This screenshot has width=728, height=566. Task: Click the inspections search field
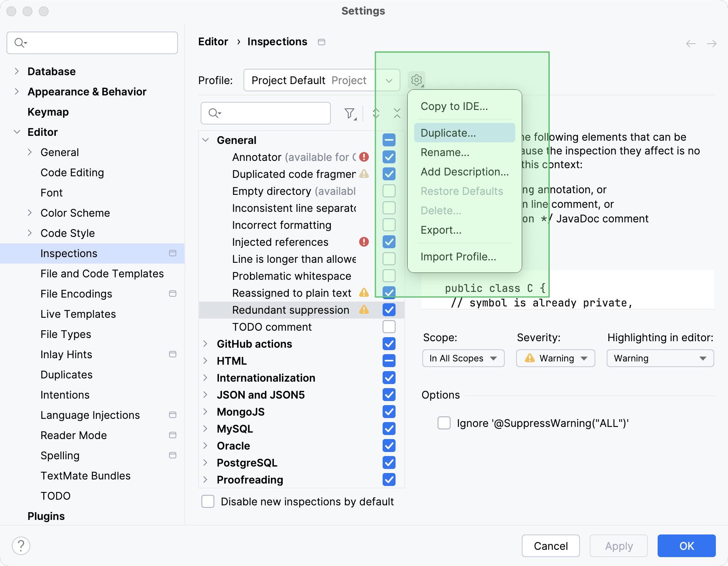tap(265, 113)
